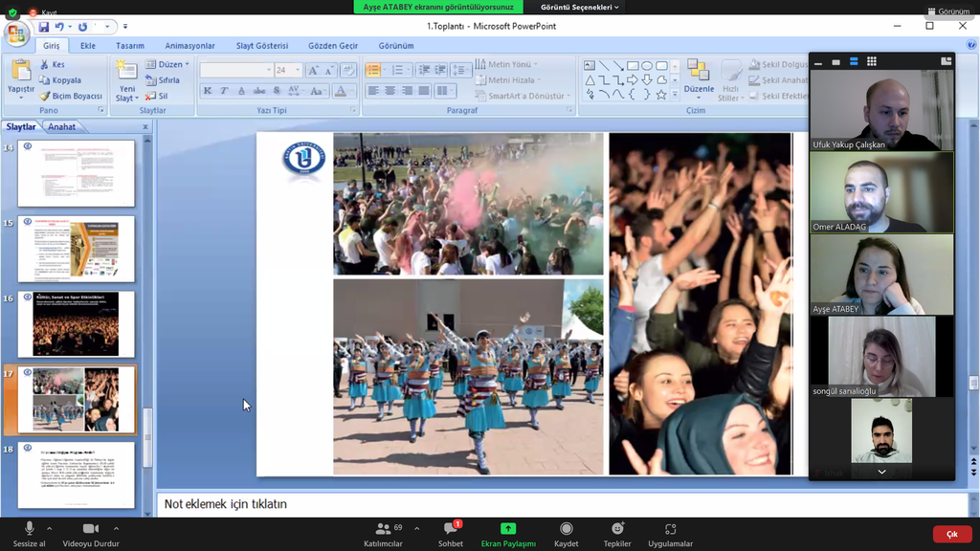The width and height of the screenshot is (980, 551).
Task: Choose the five-point star shape
Action: click(661, 95)
